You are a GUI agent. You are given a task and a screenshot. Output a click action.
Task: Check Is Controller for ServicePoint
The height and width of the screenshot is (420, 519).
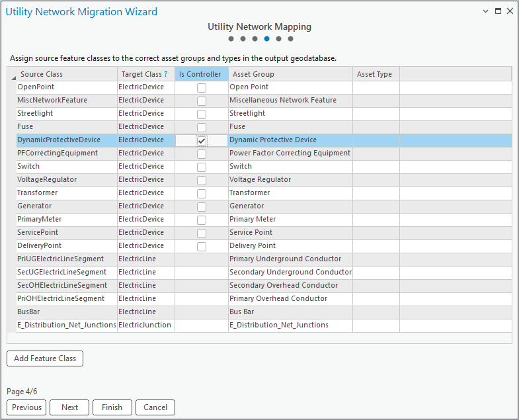coord(202,233)
